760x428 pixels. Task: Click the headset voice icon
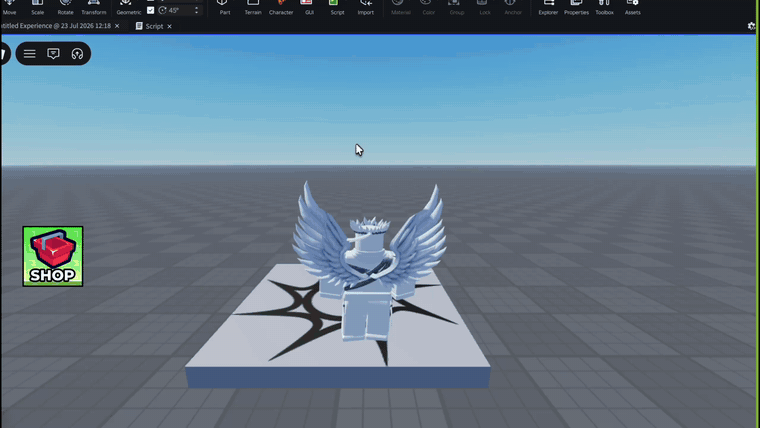click(x=77, y=54)
